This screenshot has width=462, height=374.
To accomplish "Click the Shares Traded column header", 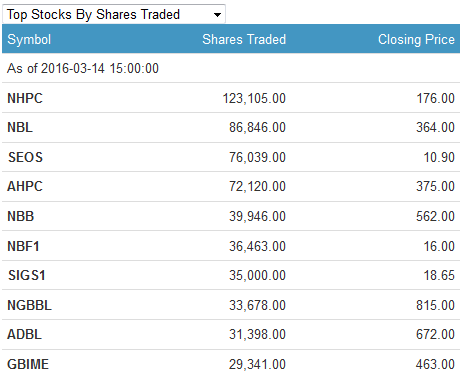I will [244, 39].
